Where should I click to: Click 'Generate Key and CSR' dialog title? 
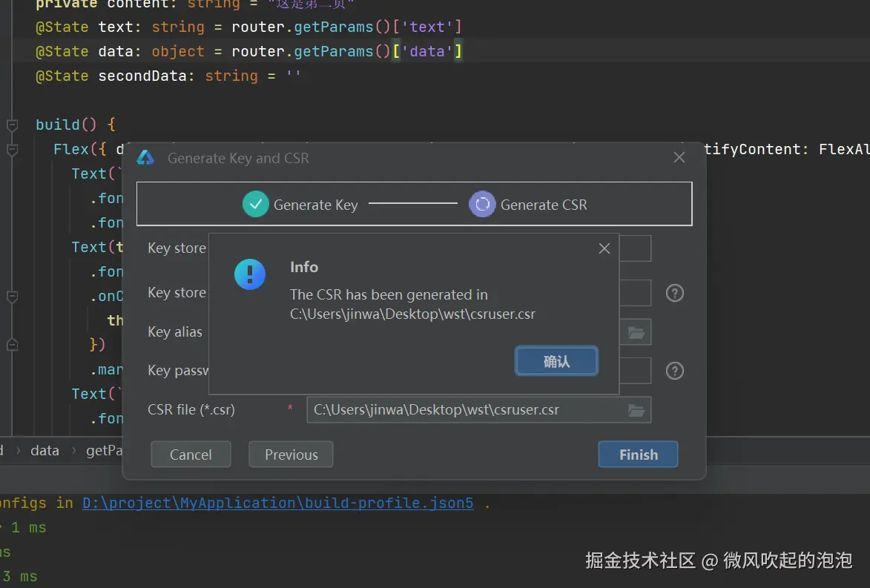tap(238, 158)
